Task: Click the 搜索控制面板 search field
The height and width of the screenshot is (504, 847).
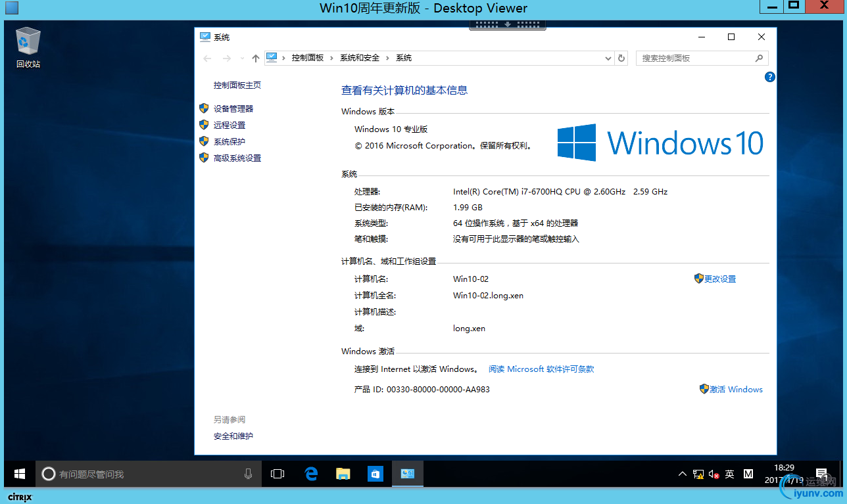Action: tap(702, 58)
